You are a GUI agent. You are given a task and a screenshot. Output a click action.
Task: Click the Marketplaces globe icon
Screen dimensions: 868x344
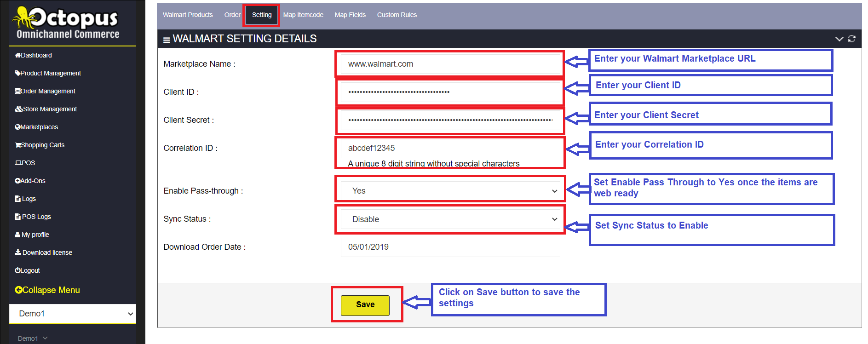17,127
